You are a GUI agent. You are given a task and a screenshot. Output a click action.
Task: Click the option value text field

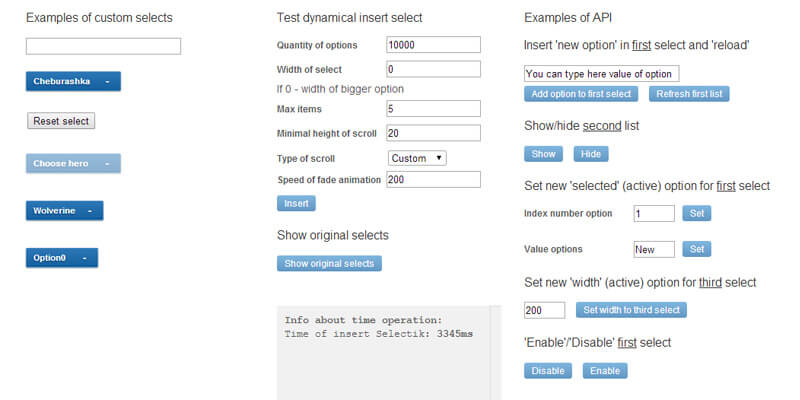[601, 73]
